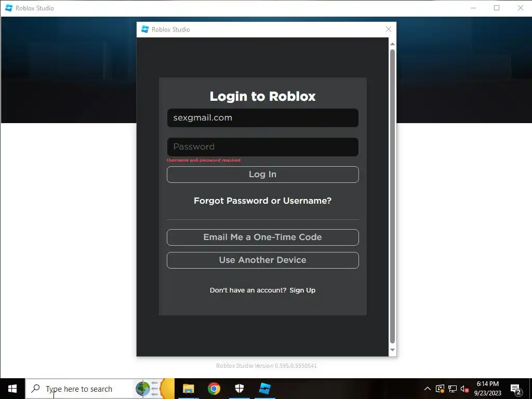Click the Roblox Studio Version 0.595.0.5950541 text

tap(267, 366)
